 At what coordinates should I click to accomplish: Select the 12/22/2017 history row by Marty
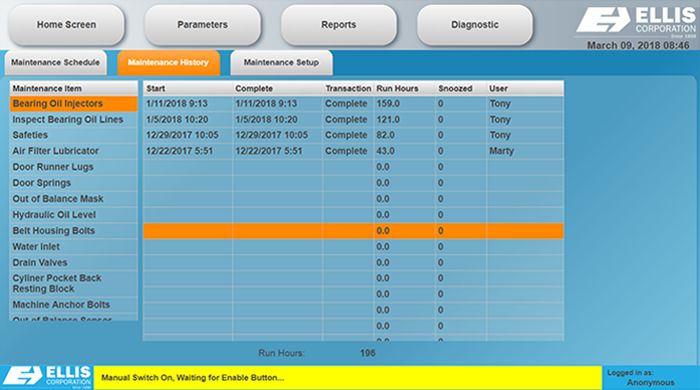[x=353, y=151]
